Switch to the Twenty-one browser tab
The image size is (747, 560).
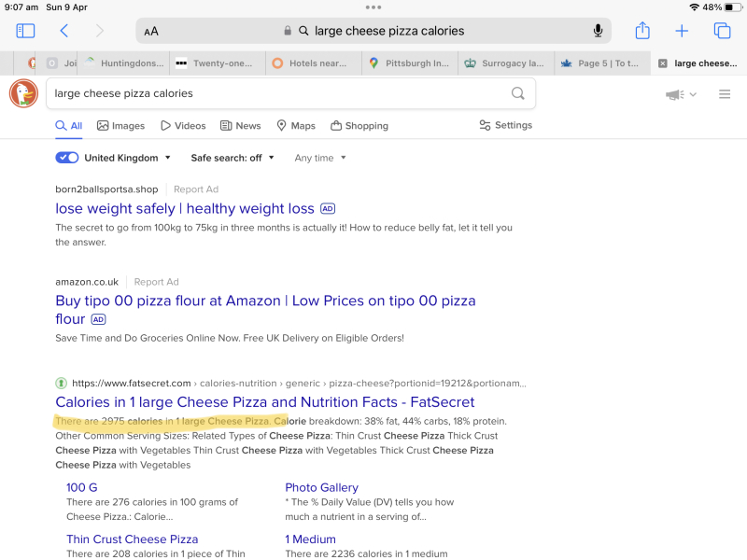tap(218, 63)
